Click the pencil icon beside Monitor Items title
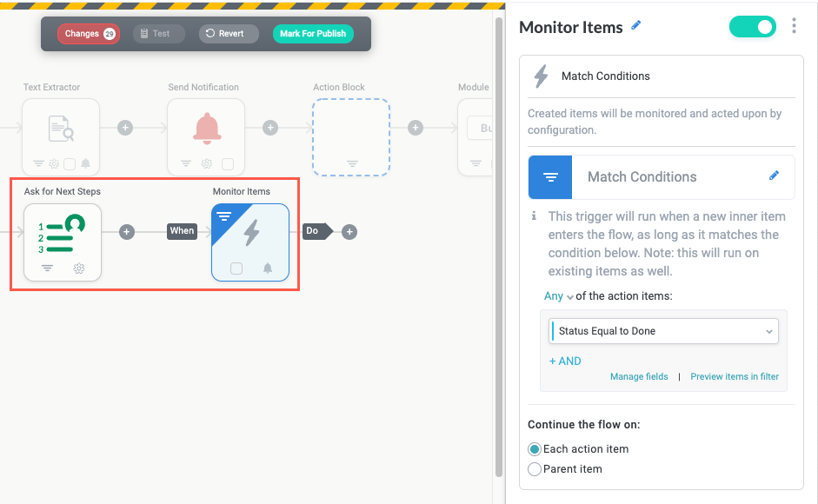 (x=636, y=26)
